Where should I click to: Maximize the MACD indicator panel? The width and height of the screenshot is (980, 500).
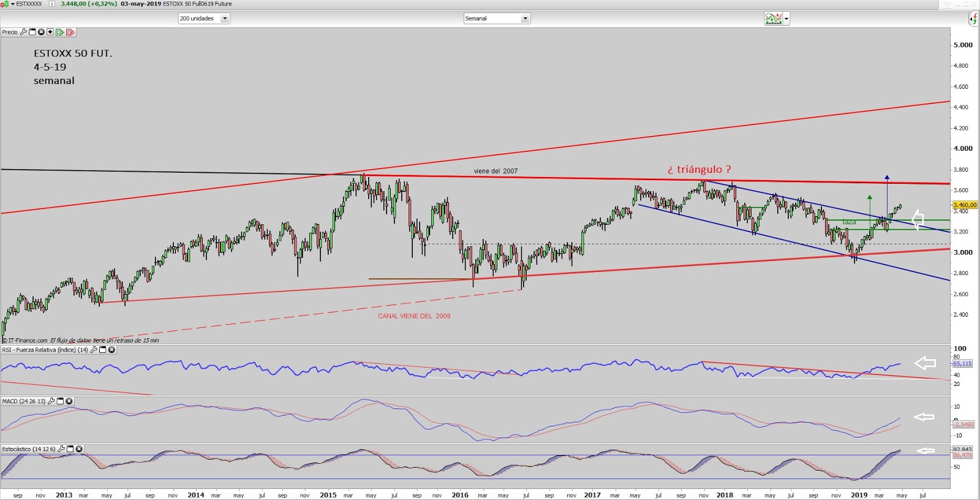click(x=61, y=401)
